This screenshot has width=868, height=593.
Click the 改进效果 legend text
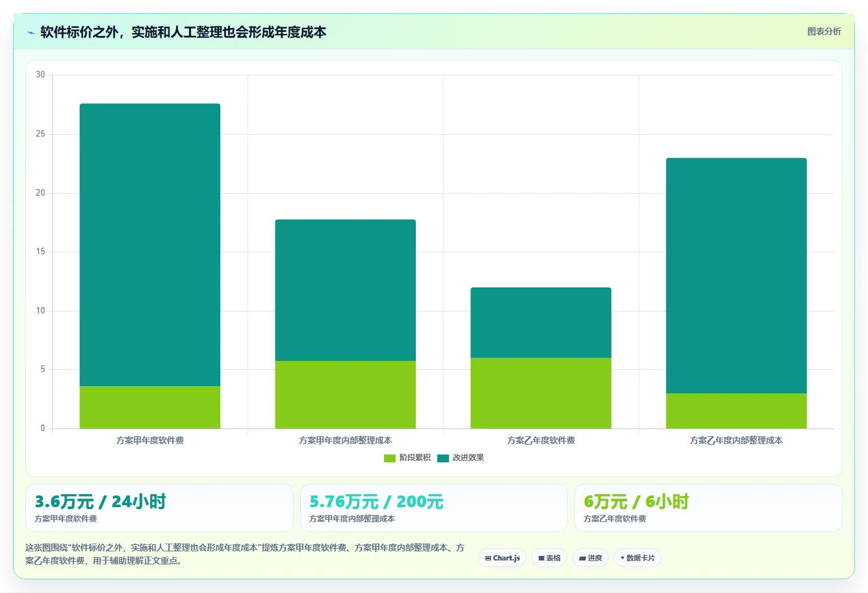468,458
